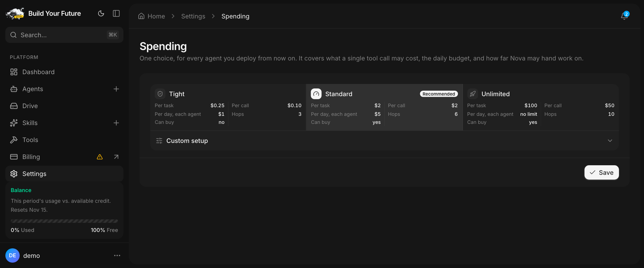Open the Tools page
The image size is (644, 268).
tap(64, 140)
